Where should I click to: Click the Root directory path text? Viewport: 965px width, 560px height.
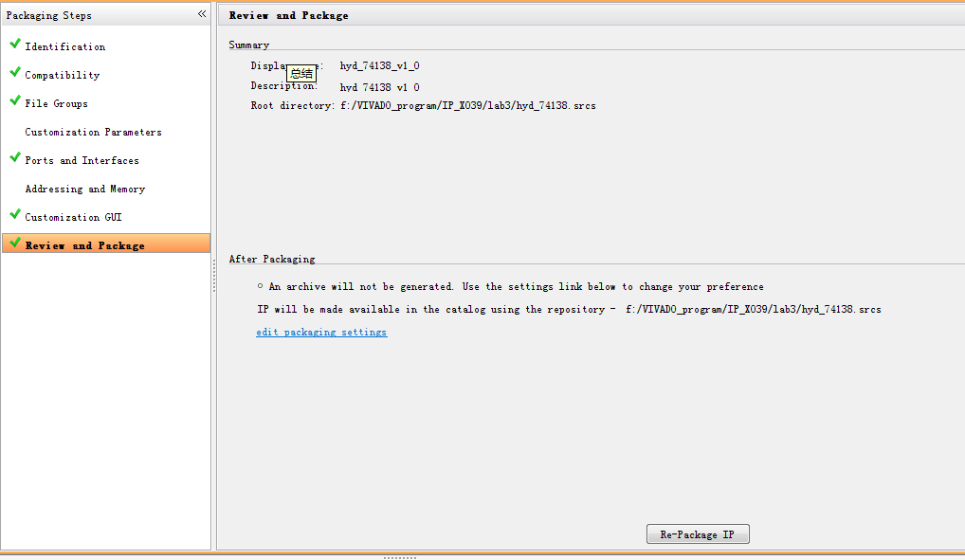click(x=468, y=105)
